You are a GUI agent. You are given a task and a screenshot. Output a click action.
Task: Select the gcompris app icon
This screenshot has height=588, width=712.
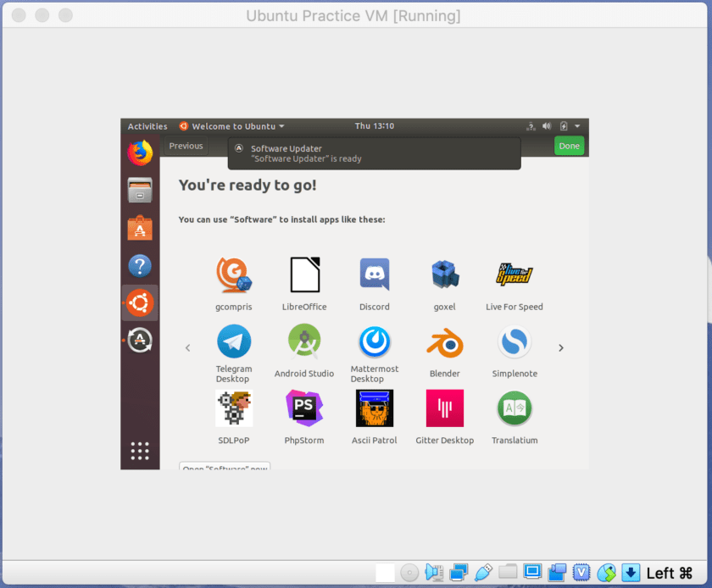pyautogui.click(x=234, y=275)
